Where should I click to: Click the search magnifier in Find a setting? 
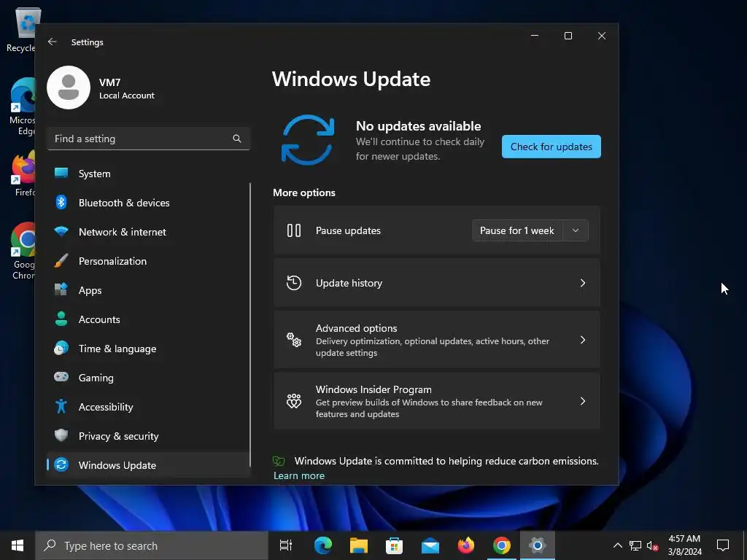[237, 139]
